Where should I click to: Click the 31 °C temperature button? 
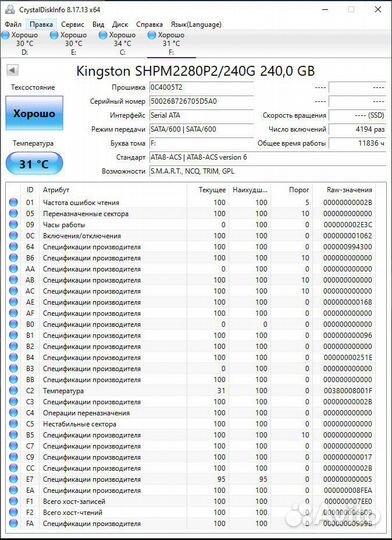(x=34, y=164)
